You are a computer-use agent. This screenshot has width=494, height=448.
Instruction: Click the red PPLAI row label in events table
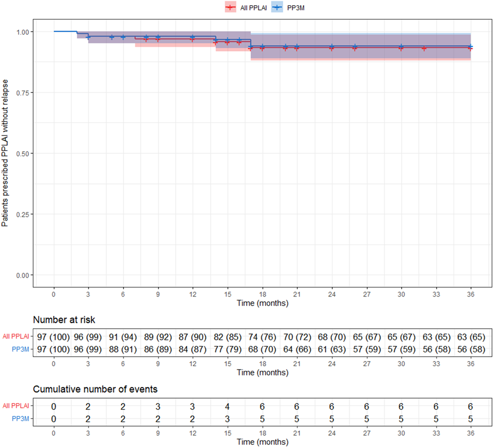click(16, 406)
